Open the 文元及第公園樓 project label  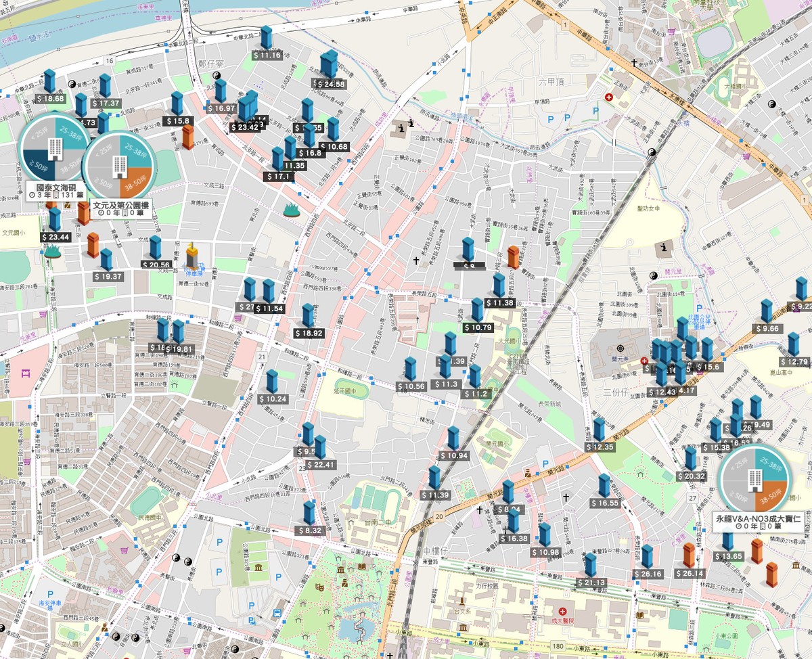coord(120,208)
